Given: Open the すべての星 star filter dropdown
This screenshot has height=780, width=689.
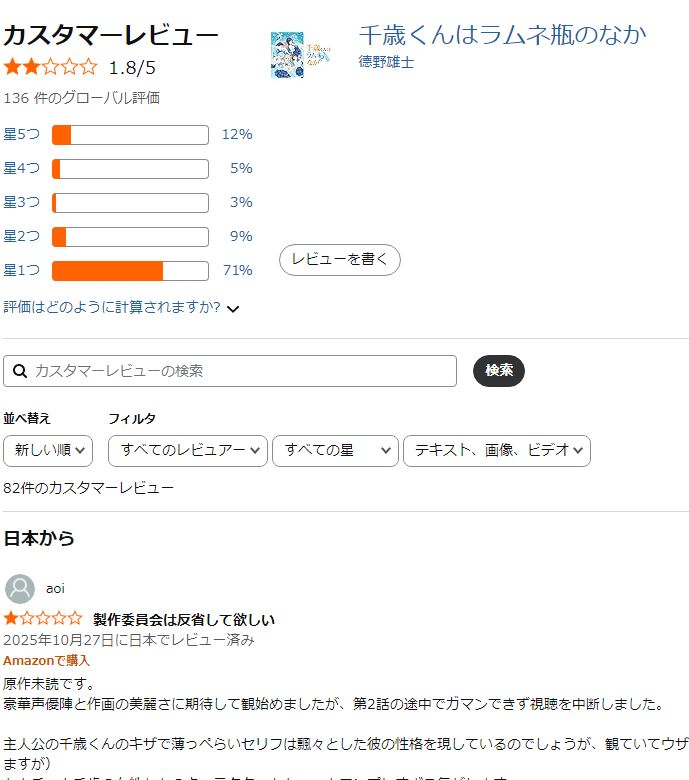Looking at the screenshot, I should click(x=335, y=451).
